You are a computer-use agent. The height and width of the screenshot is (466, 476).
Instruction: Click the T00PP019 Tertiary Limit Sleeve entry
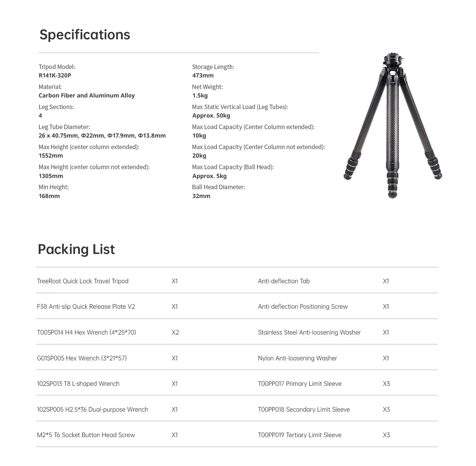tap(300, 435)
